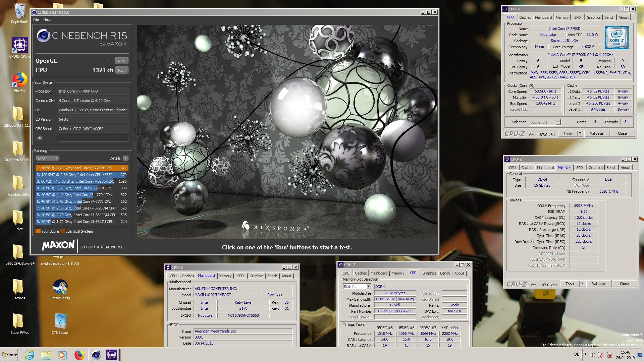Click the taskbar clock showing 16:46
644x362 pixels.
(625, 355)
